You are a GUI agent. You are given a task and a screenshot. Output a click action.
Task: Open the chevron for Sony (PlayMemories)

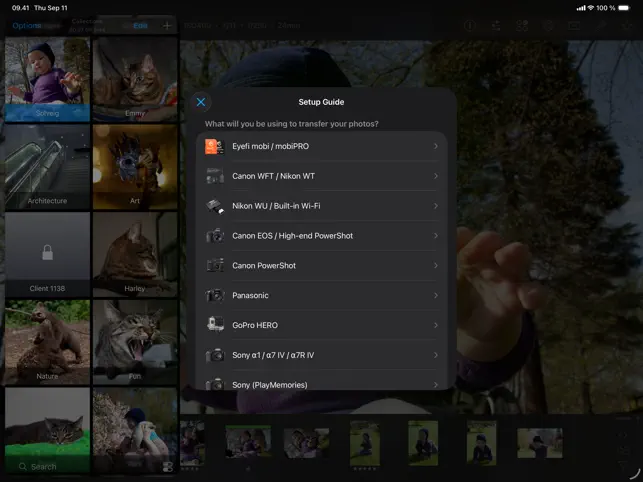pos(436,385)
